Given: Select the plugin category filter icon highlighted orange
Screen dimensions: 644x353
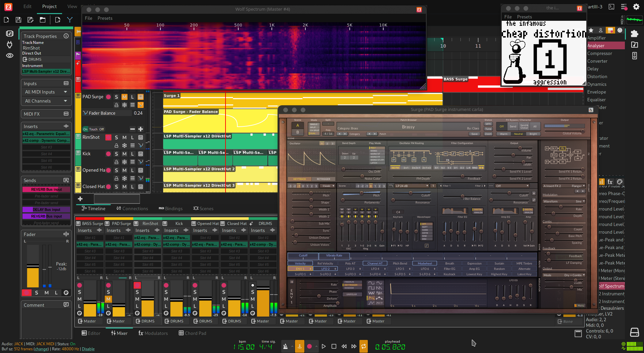Looking at the screenshot, I should tap(610, 30).
